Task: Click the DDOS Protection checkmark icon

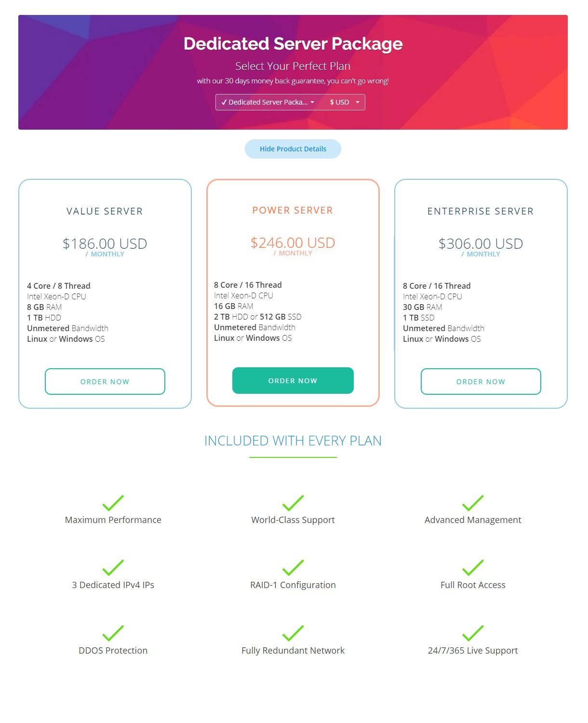Action: pos(113,633)
